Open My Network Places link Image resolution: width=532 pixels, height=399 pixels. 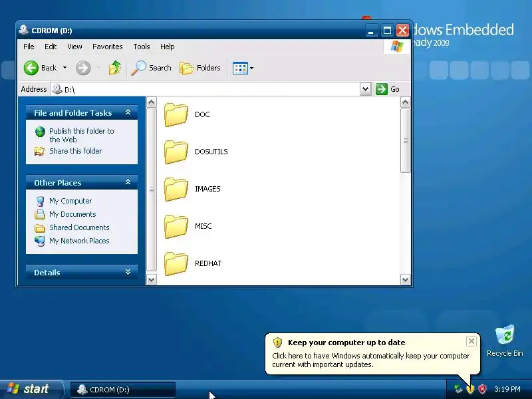(x=79, y=241)
